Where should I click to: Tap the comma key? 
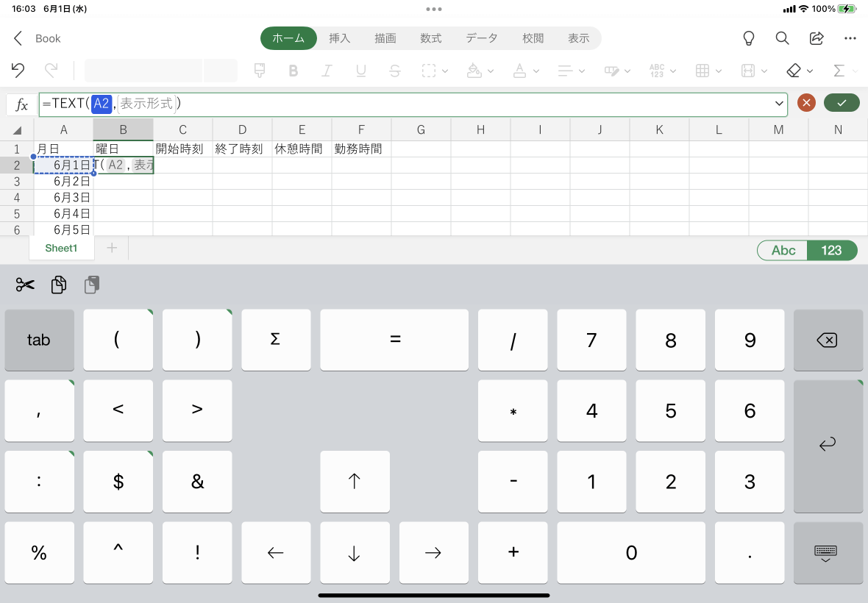39,410
